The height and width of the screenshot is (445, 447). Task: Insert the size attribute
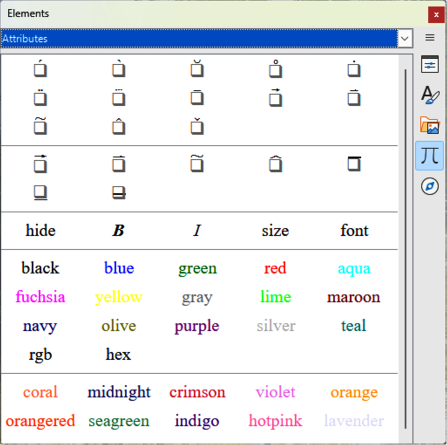(275, 231)
